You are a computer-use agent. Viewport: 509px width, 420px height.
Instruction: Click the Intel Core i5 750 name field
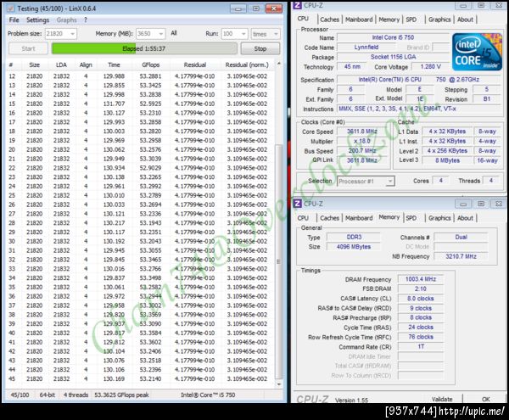coord(393,37)
